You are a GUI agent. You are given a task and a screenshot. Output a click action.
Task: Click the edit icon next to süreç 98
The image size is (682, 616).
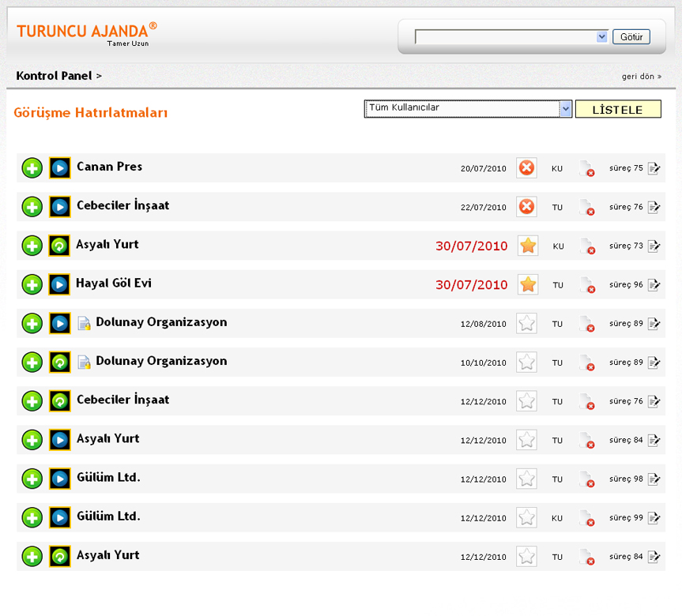[x=654, y=479]
